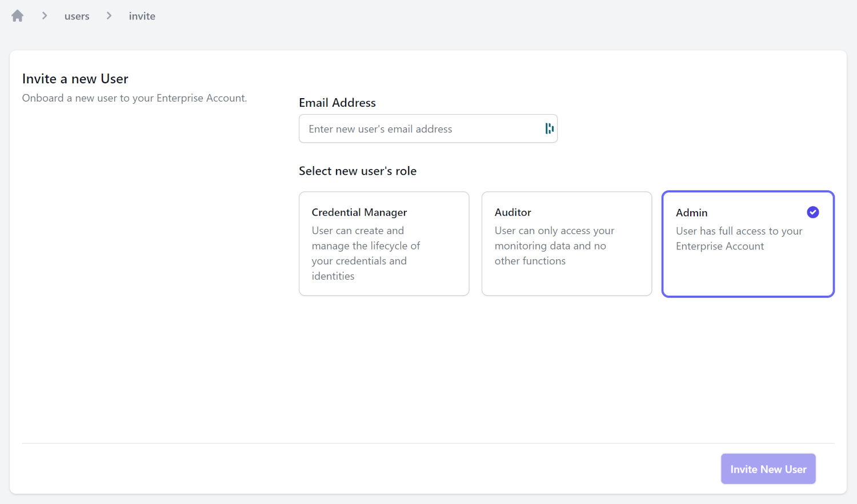Open the users page from breadcrumb
This screenshot has width=857, height=504.
(x=77, y=15)
